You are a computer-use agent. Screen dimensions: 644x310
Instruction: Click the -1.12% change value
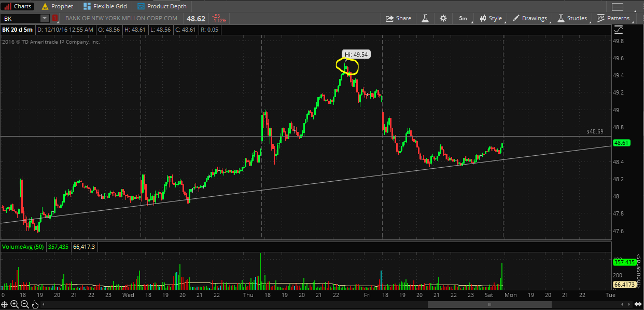click(x=219, y=21)
